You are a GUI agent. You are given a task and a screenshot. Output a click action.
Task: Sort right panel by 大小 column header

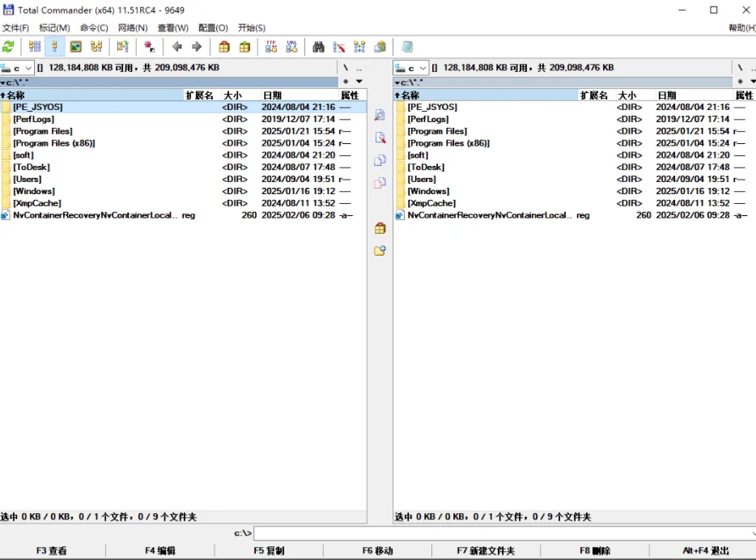click(x=635, y=95)
